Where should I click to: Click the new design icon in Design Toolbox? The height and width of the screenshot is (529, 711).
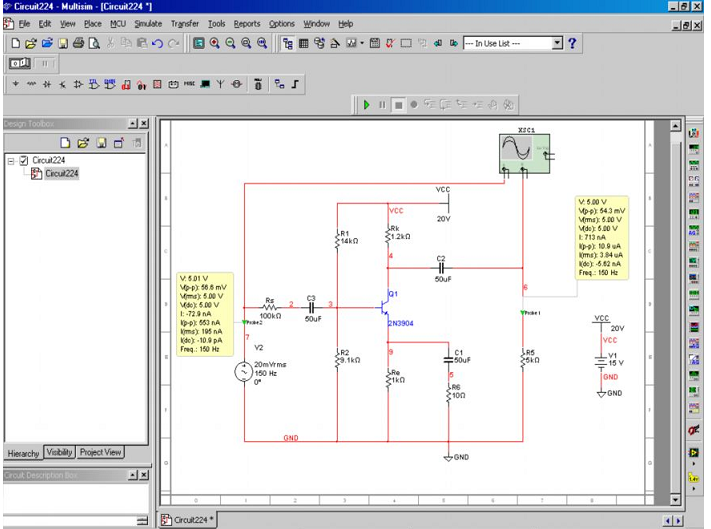[66, 143]
